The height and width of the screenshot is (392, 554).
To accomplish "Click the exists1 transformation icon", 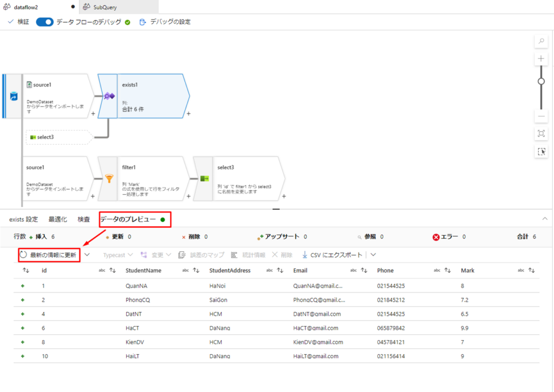I will [109, 96].
